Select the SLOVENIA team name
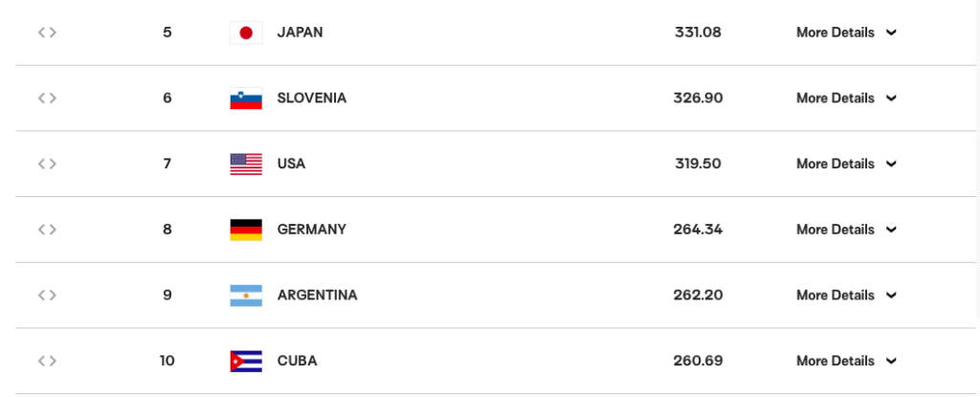980x397 pixels. (312, 99)
